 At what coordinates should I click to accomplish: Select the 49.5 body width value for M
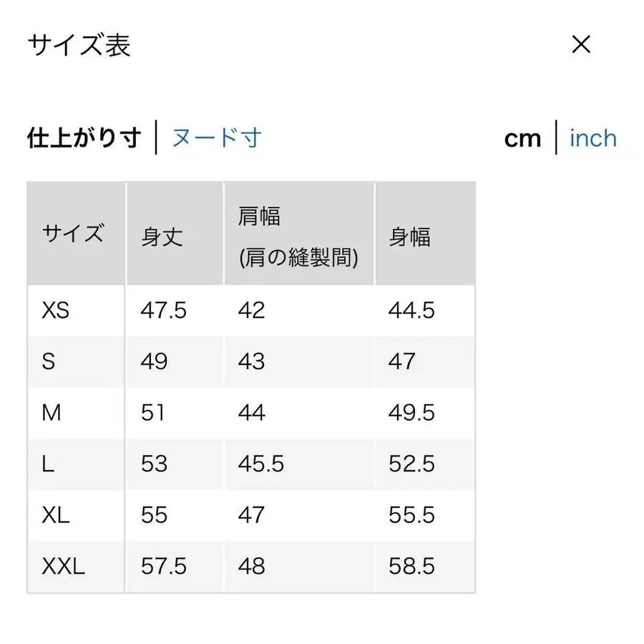pyautogui.click(x=411, y=413)
